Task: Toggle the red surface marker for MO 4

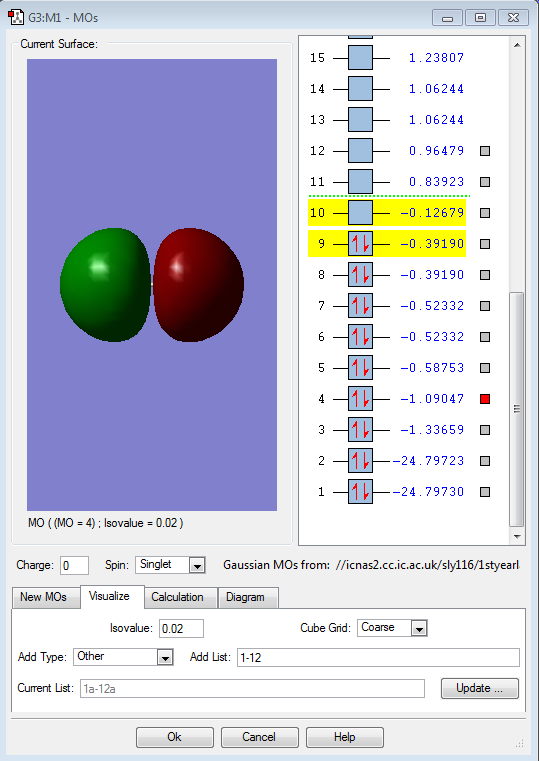Action: [485, 399]
